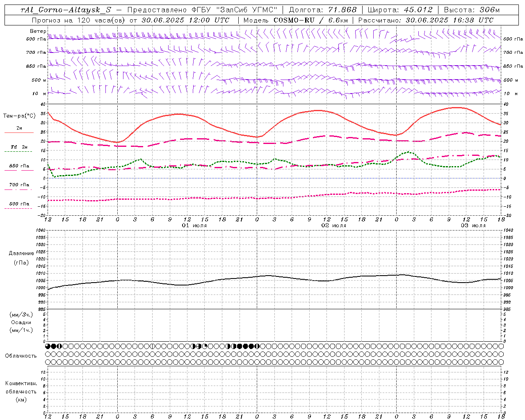
Task: Click the 'Ветер' wind section label
Action: tap(38, 31)
